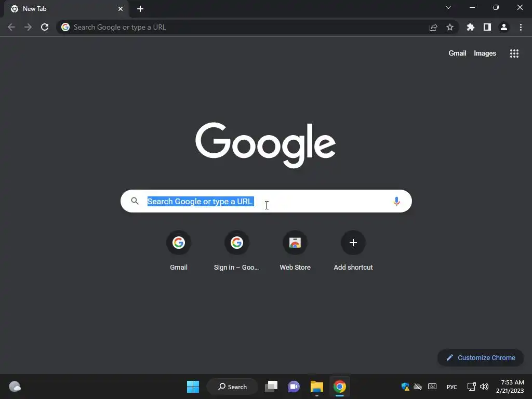
Task: Select the New Tab tab
Action: pos(66,9)
